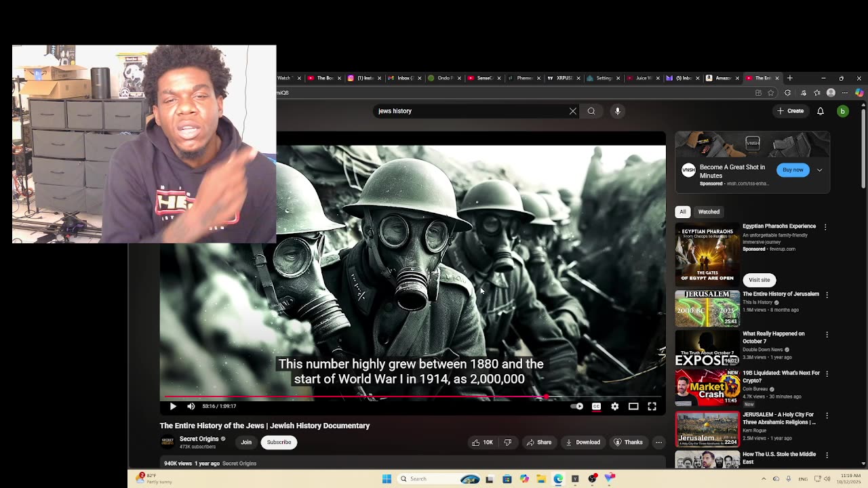The image size is (868, 488).
Task: Like the video showing 10K likes
Action: click(482, 443)
